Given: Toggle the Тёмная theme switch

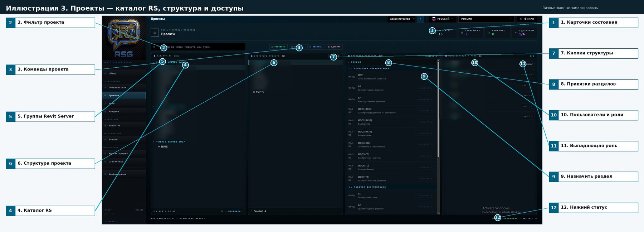Looking at the screenshot, I should pyautogui.click(x=527, y=19).
